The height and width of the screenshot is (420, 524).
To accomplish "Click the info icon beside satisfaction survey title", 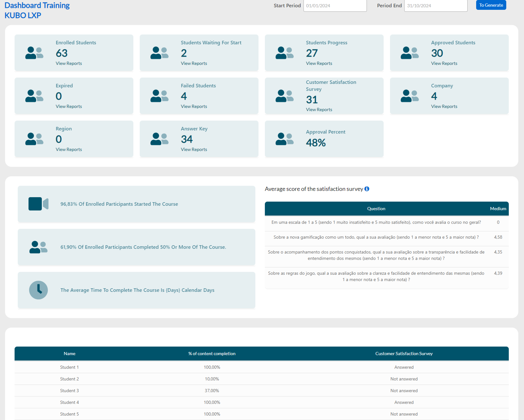I will click(367, 189).
